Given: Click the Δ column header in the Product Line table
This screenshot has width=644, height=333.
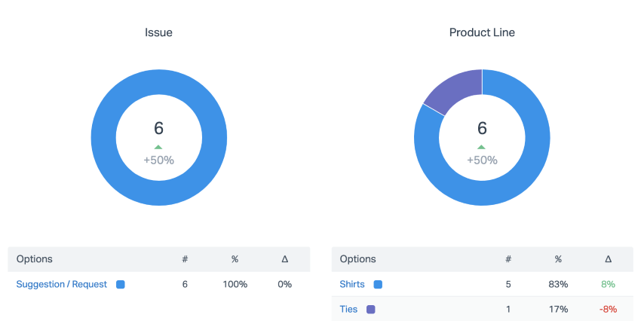Looking at the screenshot, I should point(608,259).
